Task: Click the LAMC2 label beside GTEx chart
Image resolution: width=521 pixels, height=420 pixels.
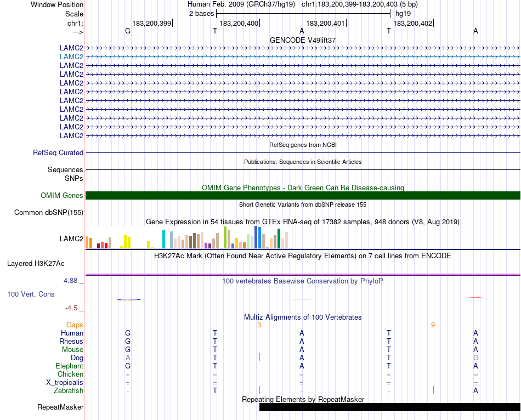Action: coord(71,239)
